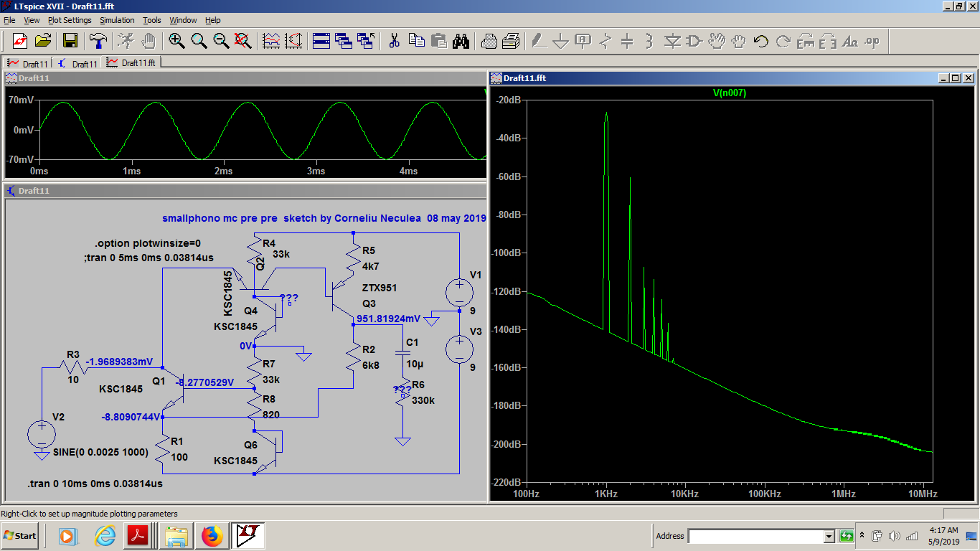
Task: Select the Zoom Out magnifier tool
Action: (x=221, y=41)
